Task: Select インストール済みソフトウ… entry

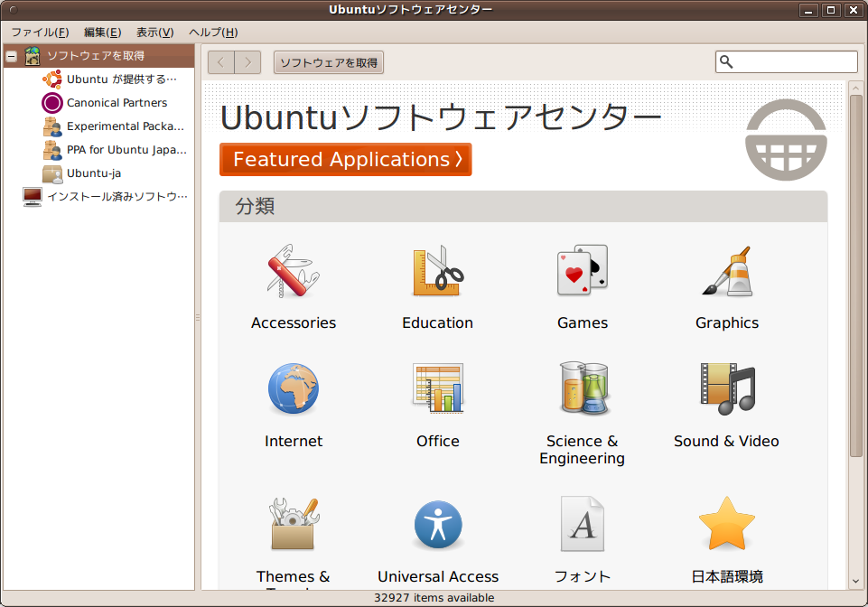Action: click(x=117, y=197)
